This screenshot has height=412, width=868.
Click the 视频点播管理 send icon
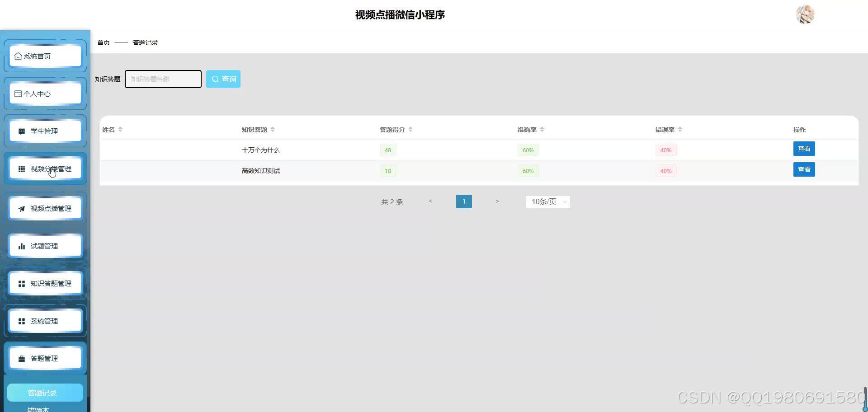click(21, 208)
